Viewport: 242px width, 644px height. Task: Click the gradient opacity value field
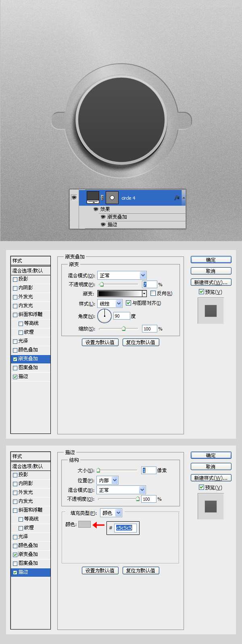pyautogui.click(x=149, y=285)
